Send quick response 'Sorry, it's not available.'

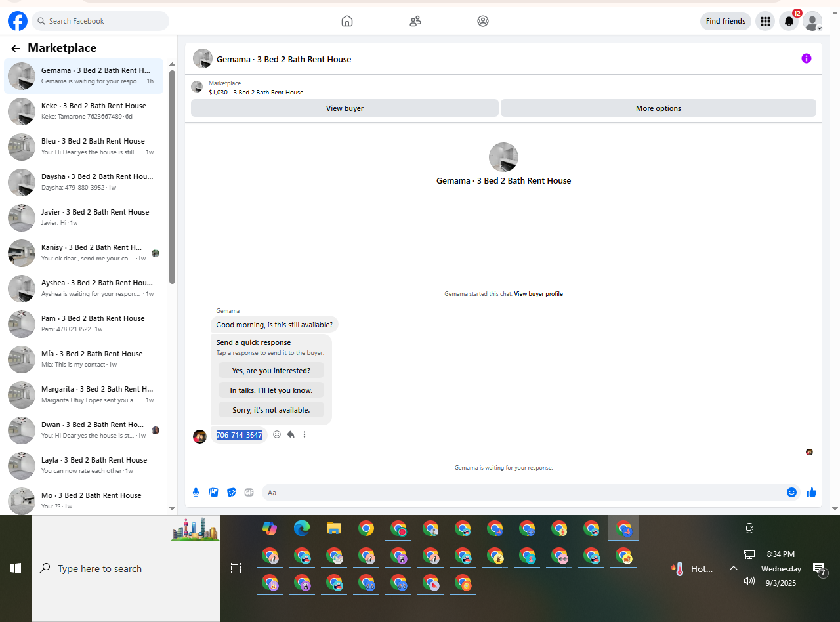pyautogui.click(x=271, y=410)
